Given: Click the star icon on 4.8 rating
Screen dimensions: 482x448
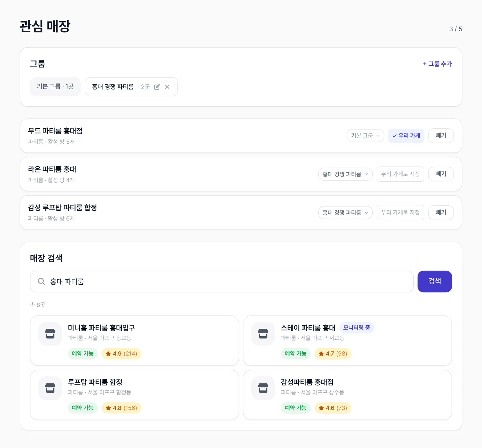Looking at the screenshot, I should click(108, 408).
